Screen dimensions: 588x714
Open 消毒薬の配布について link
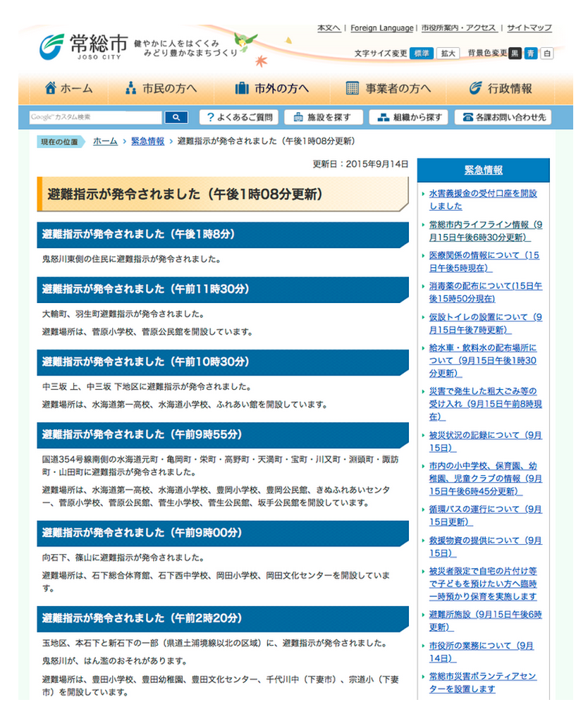point(486,293)
